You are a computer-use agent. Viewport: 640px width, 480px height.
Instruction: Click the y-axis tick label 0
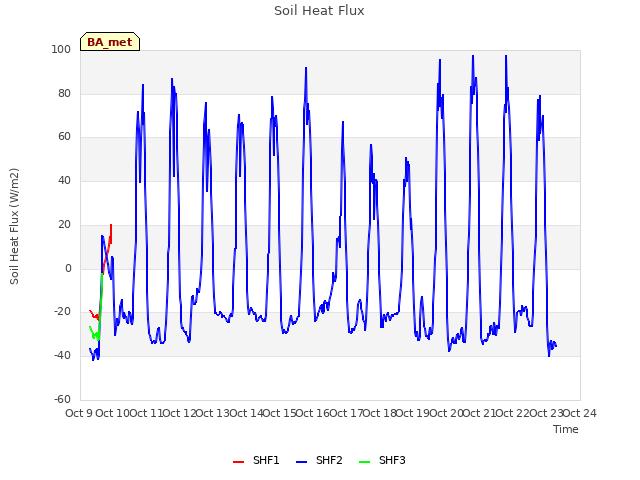click(68, 269)
